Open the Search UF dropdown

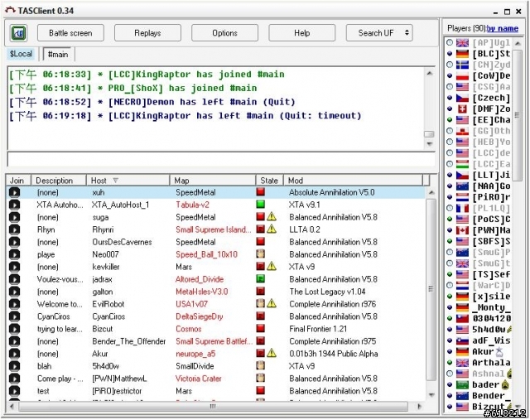[379, 33]
